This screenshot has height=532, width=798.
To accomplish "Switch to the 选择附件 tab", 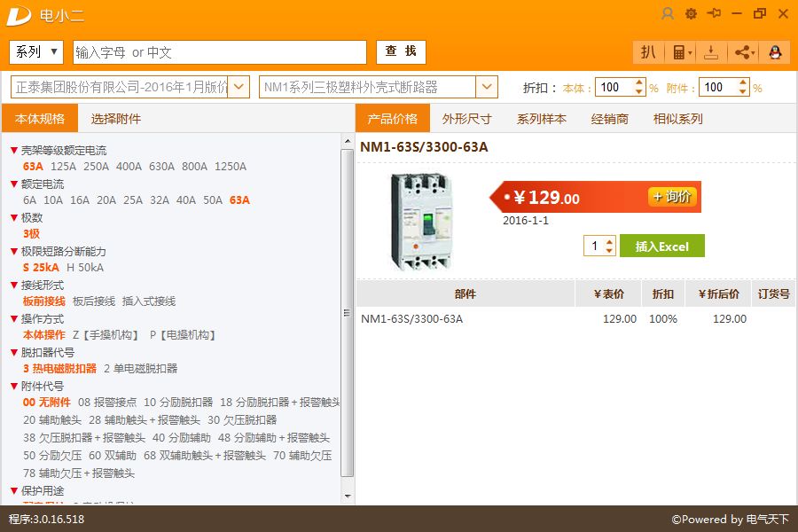I will pos(115,119).
